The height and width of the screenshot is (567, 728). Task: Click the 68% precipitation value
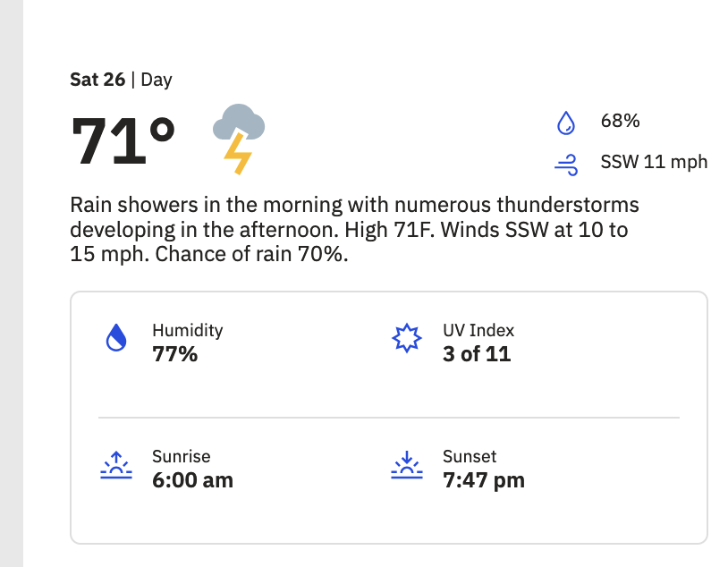tap(620, 121)
